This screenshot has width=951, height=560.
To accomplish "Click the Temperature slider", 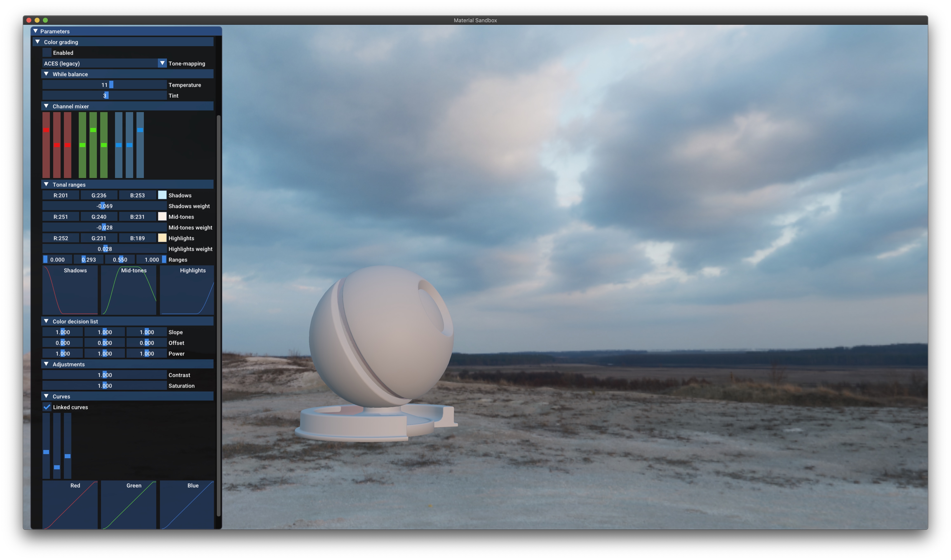I will [104, 85].
